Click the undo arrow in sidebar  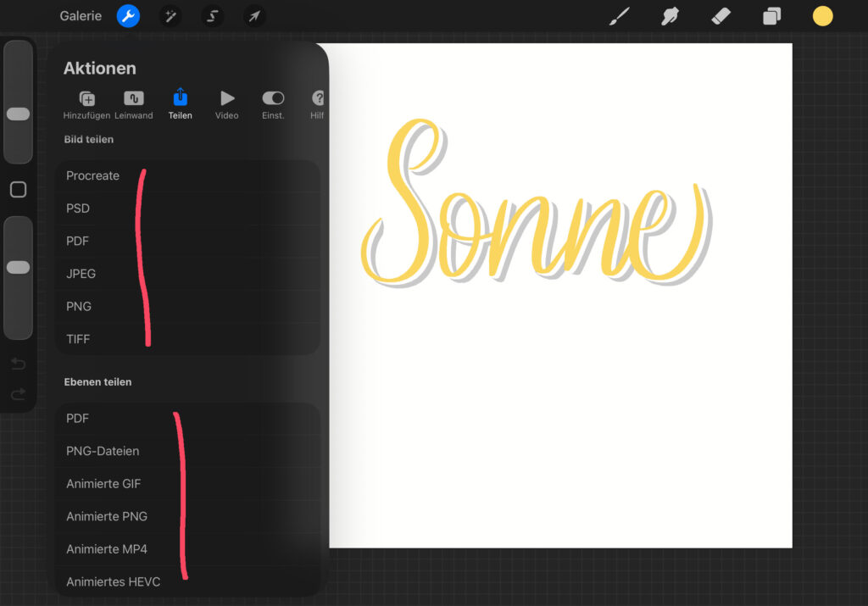coord(19,364)
